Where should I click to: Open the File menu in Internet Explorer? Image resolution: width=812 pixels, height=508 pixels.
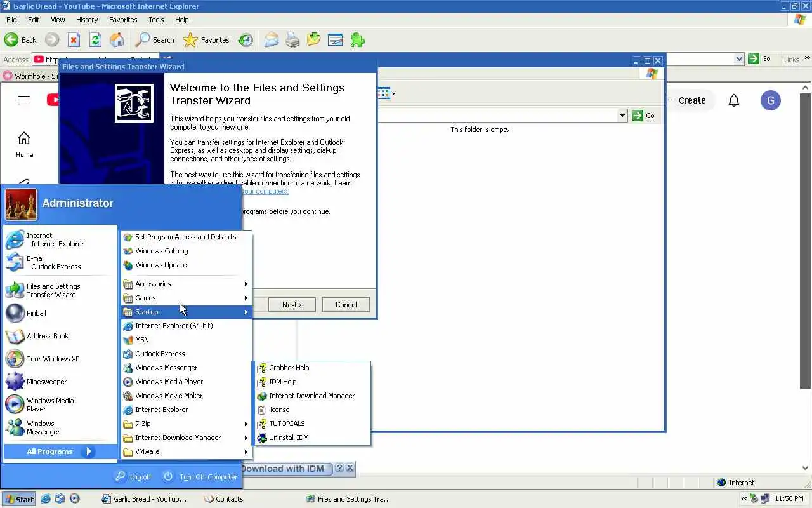tap(11, 20)
